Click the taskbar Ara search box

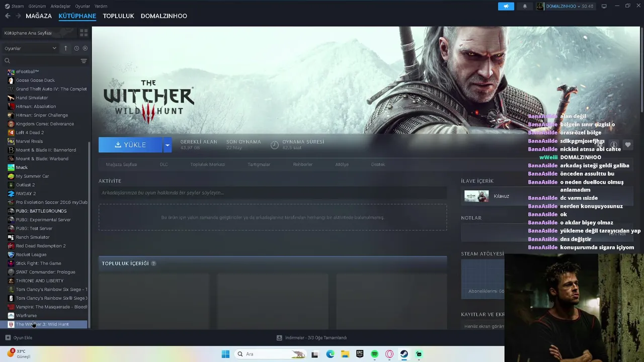(x=271, y=354)
